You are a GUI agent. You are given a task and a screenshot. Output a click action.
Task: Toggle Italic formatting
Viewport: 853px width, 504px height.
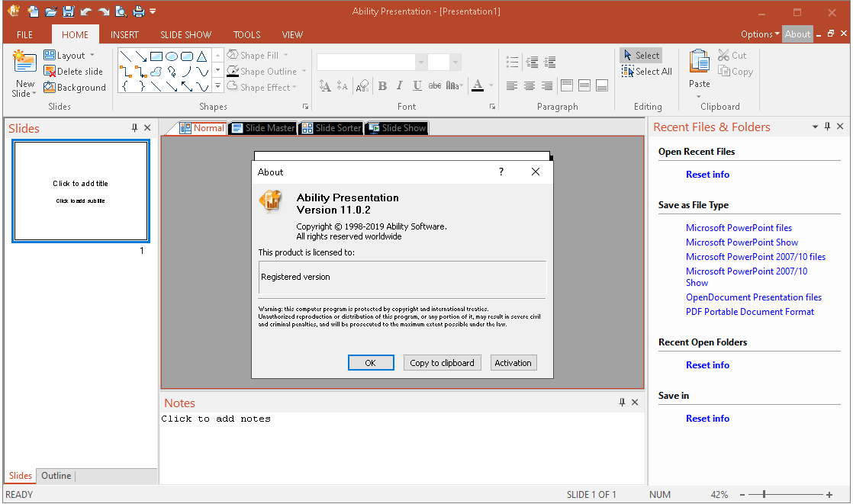click(x=399, y=85)
